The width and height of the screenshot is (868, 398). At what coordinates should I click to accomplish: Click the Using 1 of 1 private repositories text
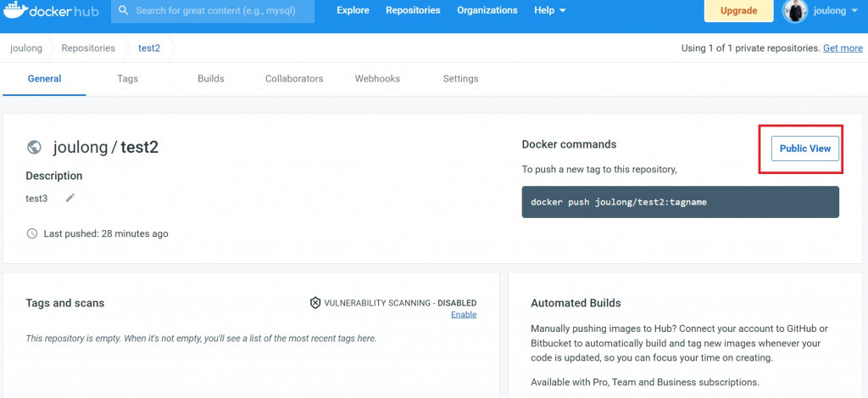tap(751, 48)
